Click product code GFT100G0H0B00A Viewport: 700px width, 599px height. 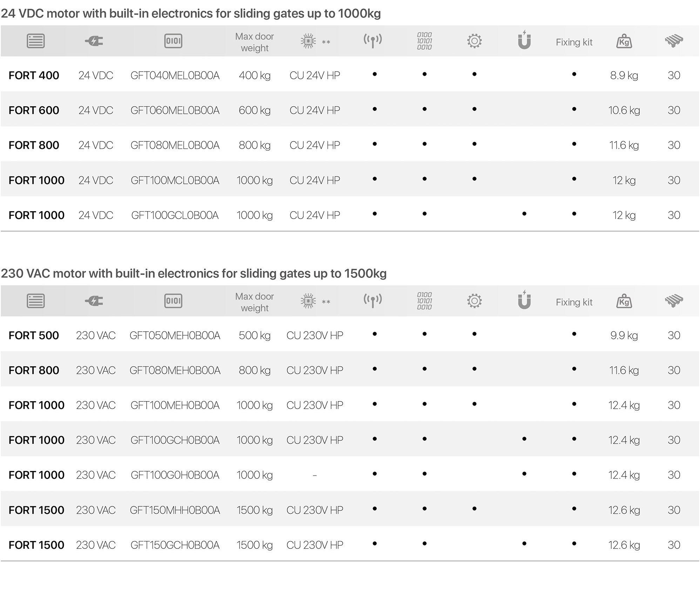pyautogui.click(x=175, y=475)
